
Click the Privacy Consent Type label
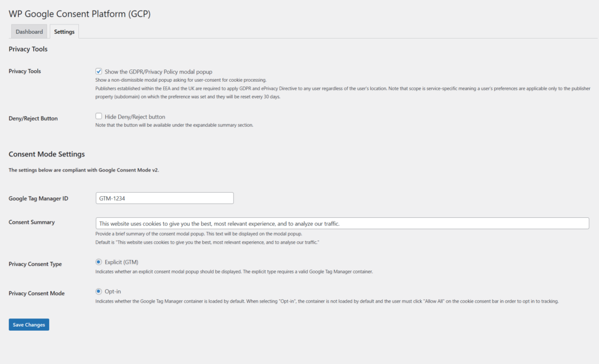coord(35,264)
